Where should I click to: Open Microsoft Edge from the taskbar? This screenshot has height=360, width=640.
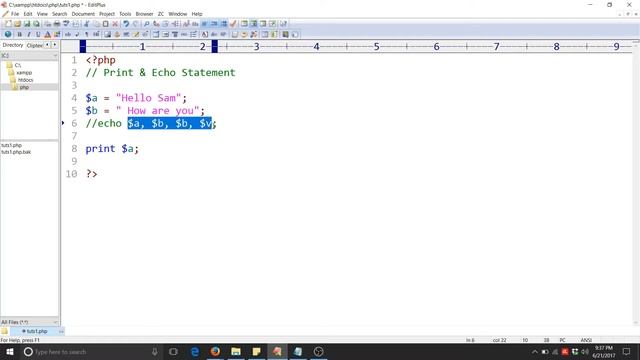[195, 351]
